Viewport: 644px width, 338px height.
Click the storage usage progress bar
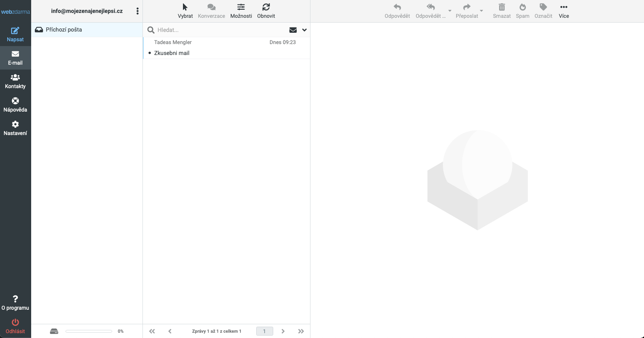(x=89, y=331)
